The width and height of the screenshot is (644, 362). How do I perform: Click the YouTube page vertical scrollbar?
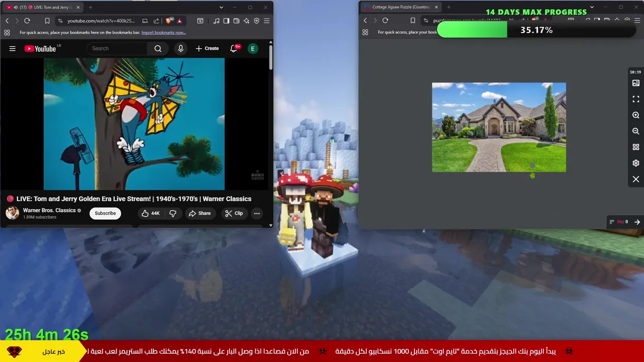(271, 58)
